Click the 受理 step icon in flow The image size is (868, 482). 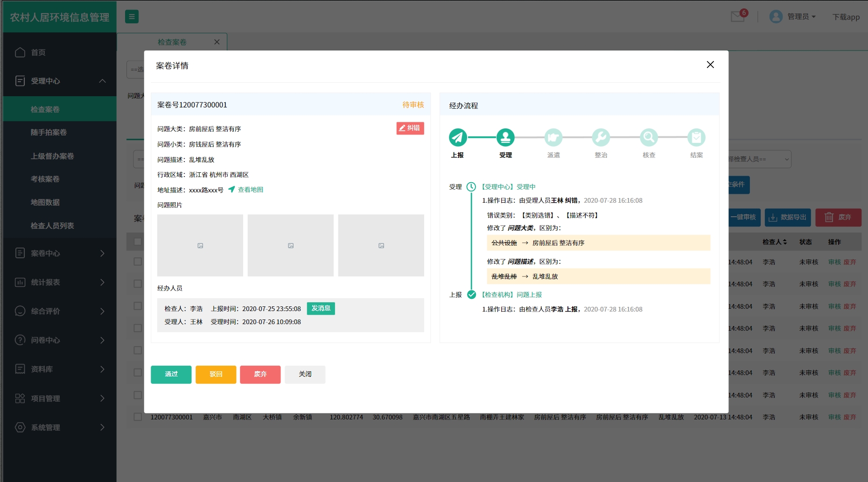pos(505,137)
